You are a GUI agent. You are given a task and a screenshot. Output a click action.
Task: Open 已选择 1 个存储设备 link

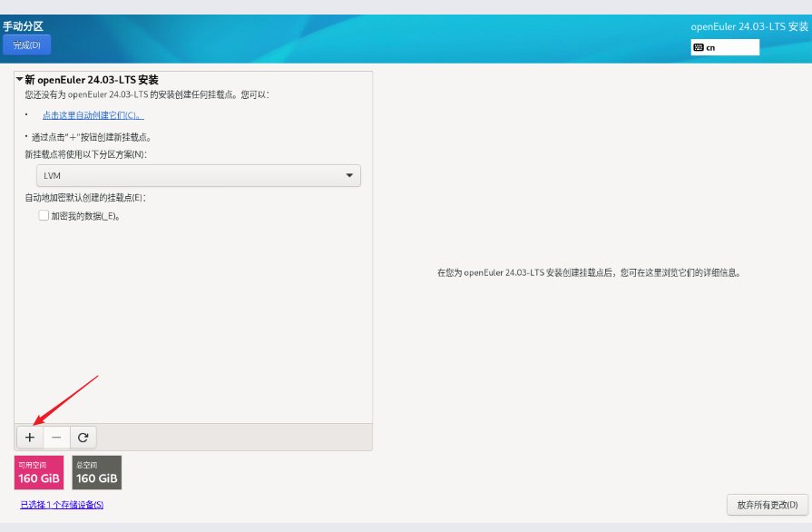coord(62,505)
